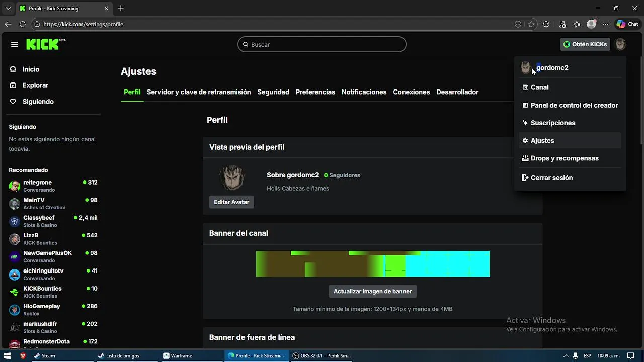This screenshot has width=644, height=362.
Task: Click the profile preview avatar image
Action: [232, 177]
